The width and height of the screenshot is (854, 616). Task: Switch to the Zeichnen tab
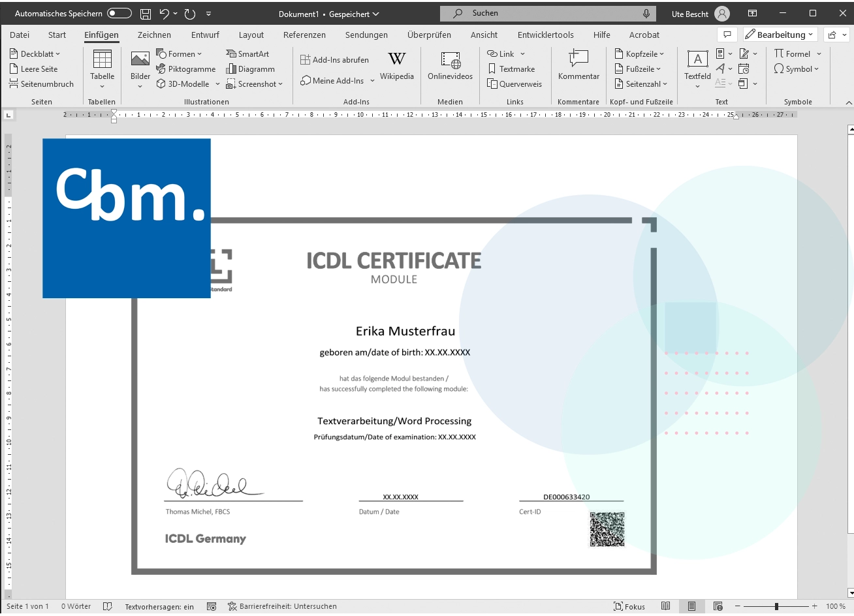[x=154, y=35]
